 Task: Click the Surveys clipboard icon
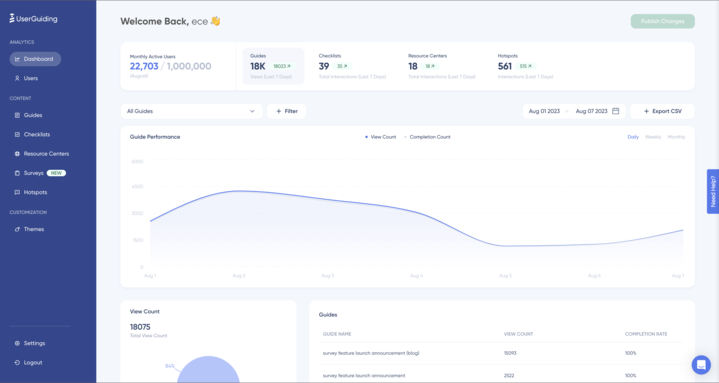[17, 173]
